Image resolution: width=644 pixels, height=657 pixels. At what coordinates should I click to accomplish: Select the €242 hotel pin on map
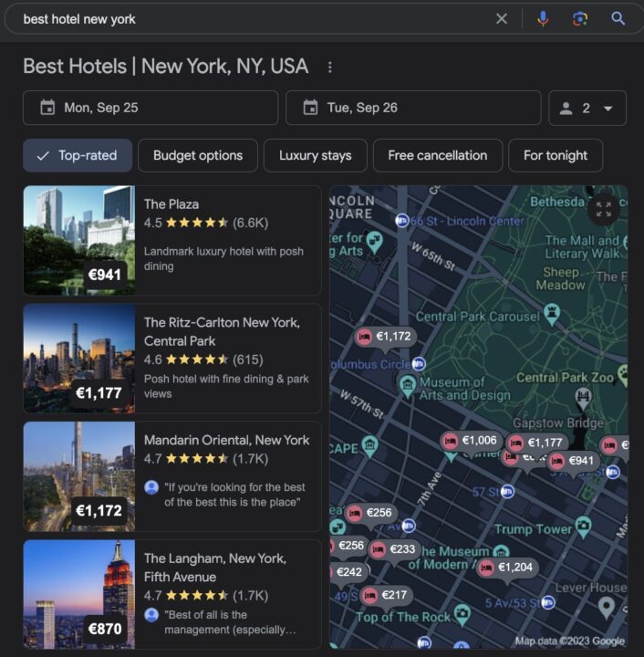(347, 572)
